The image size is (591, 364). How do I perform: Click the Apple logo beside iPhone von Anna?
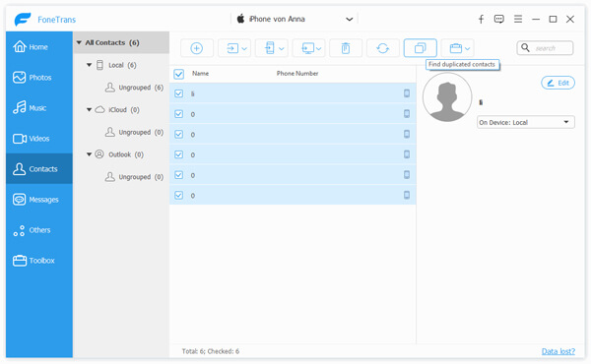tap(240, 19)
